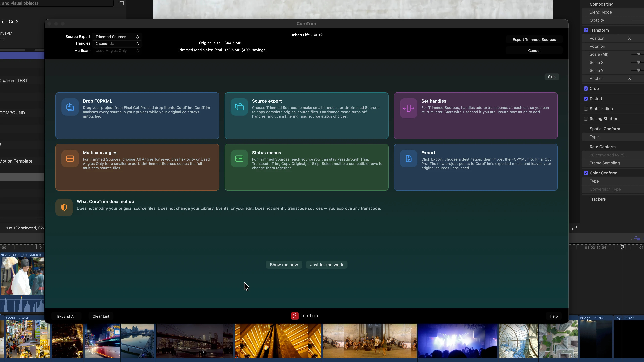Viewport: 644px width, 362px height.
Task: Click Clear List button
Action: [101, 316]
